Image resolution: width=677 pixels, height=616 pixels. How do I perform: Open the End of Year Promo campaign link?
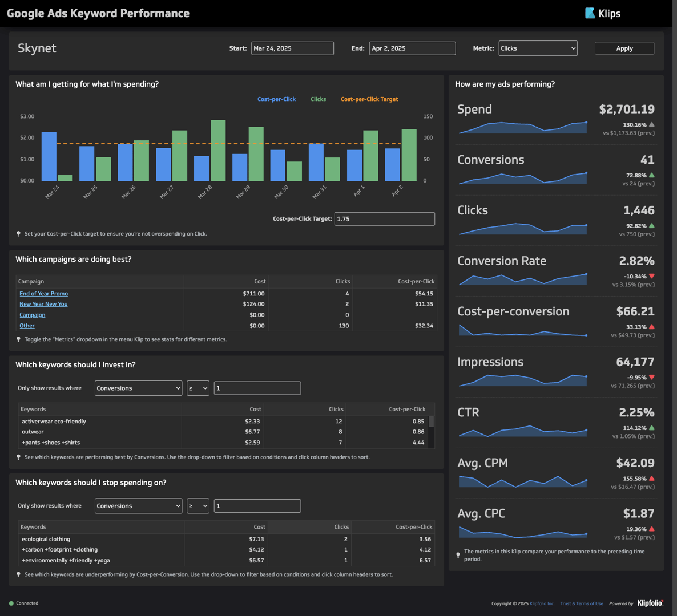coord(43,293)
